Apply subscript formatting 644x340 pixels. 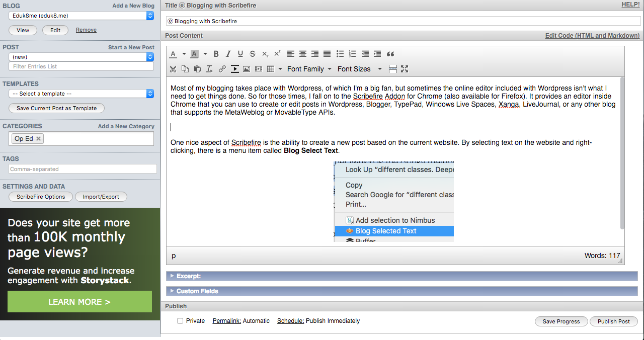coord(265,54)
